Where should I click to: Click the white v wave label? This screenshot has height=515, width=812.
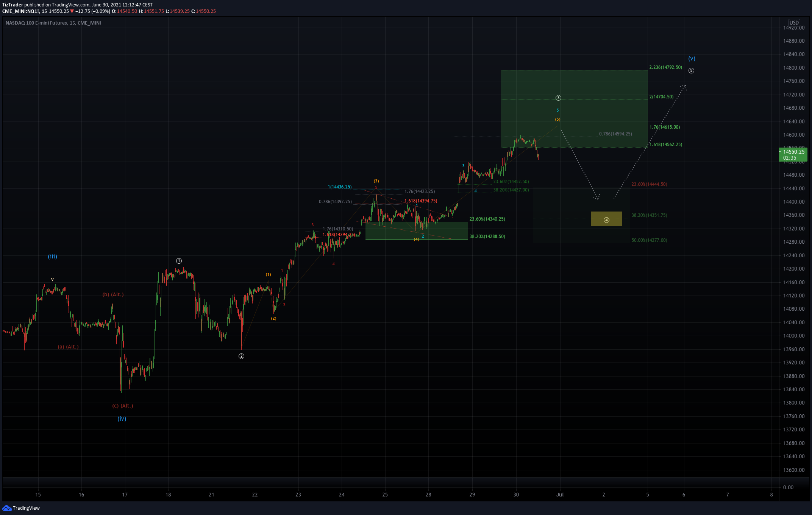click(52, 279)
